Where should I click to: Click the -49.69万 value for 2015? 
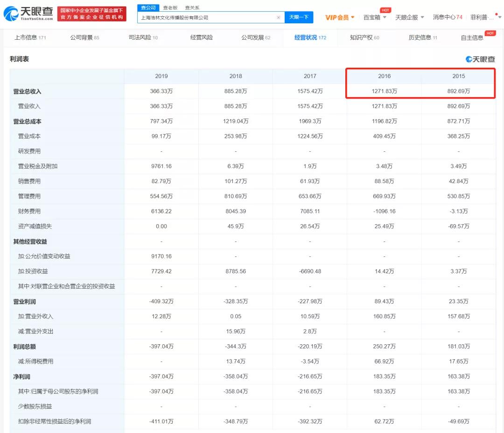[x=459, y=421]
